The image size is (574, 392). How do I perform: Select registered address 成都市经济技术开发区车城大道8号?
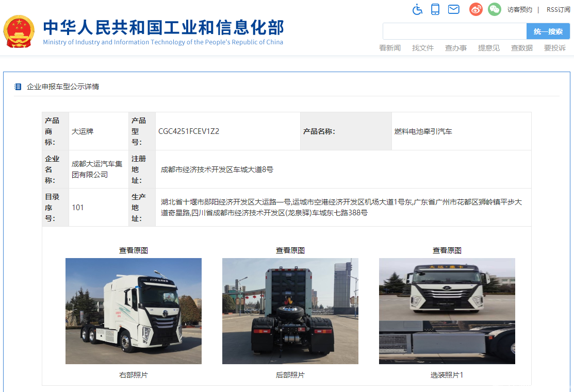(217, 169)
